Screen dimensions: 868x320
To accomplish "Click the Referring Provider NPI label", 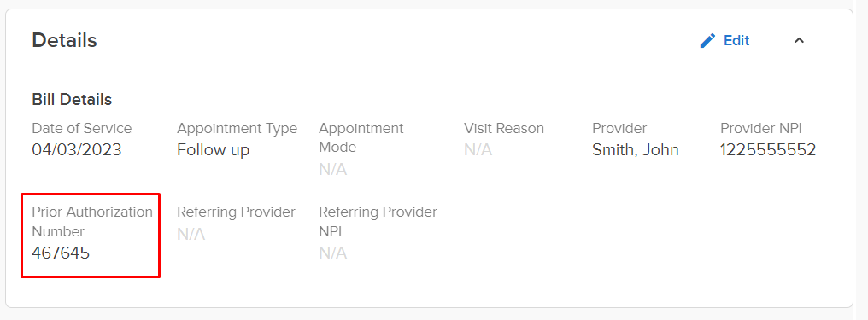I will click(x=378, y=222).
